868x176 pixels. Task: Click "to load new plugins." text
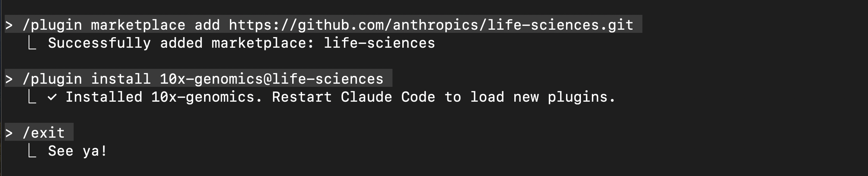tap(530, 97)
